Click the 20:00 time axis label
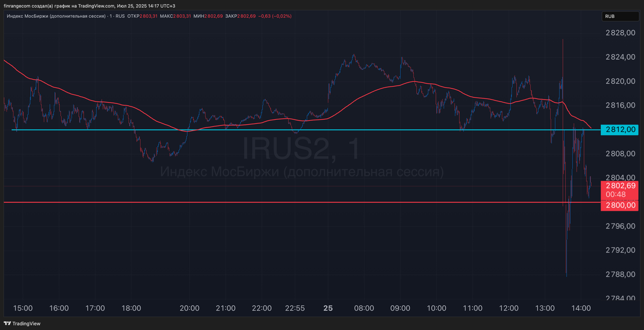The width and height of the screenshot is (644, 330). (x=189, y=309)
